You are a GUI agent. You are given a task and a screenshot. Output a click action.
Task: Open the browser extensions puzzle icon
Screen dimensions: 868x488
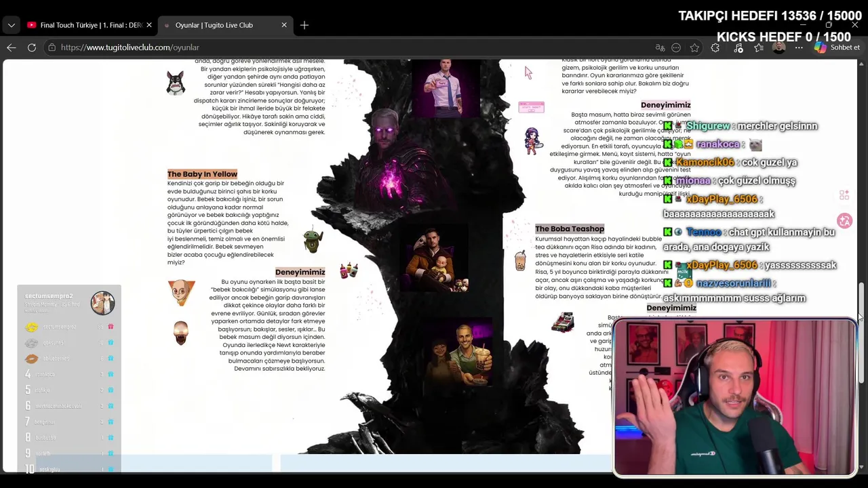[715, 47]
